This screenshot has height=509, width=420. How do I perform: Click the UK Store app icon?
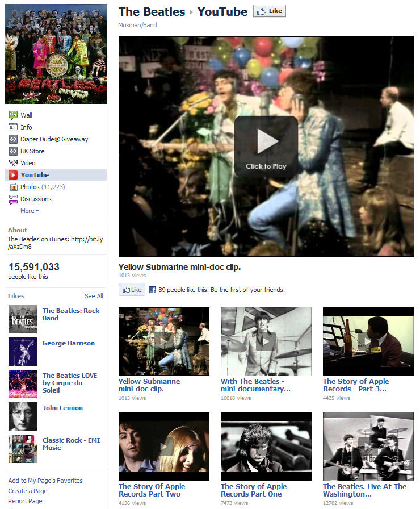13,151
